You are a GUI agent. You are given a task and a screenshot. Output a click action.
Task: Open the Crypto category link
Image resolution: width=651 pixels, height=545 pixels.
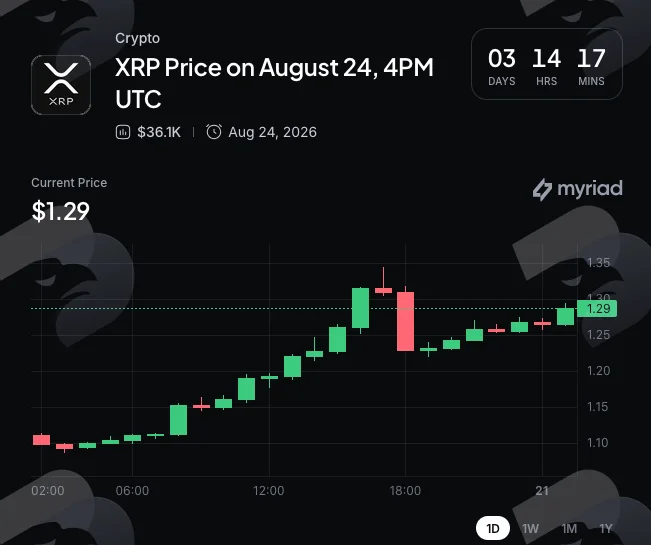[x=137, y=38]
